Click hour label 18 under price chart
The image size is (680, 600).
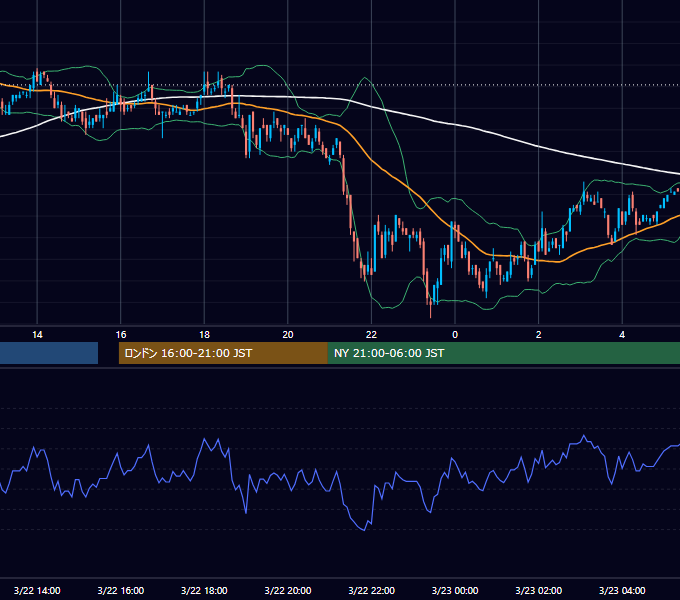click(204, 335)
